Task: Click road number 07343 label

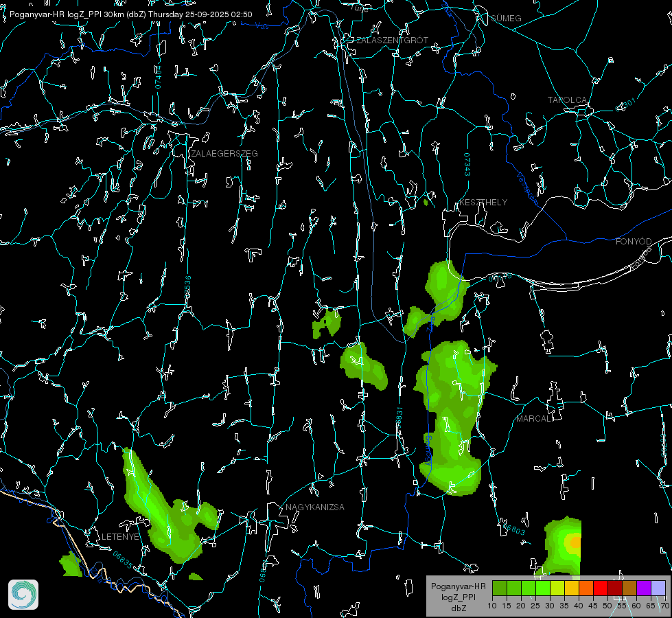Action: pos(467,165)
